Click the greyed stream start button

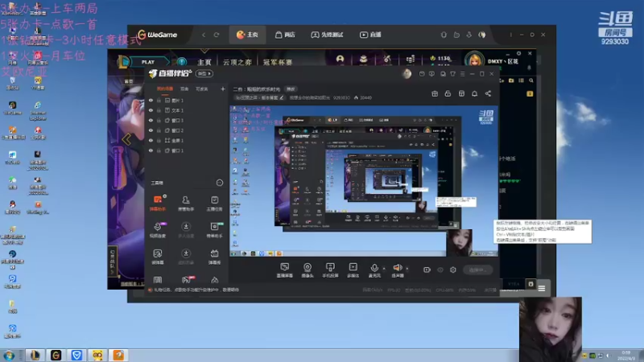(477, 269)
